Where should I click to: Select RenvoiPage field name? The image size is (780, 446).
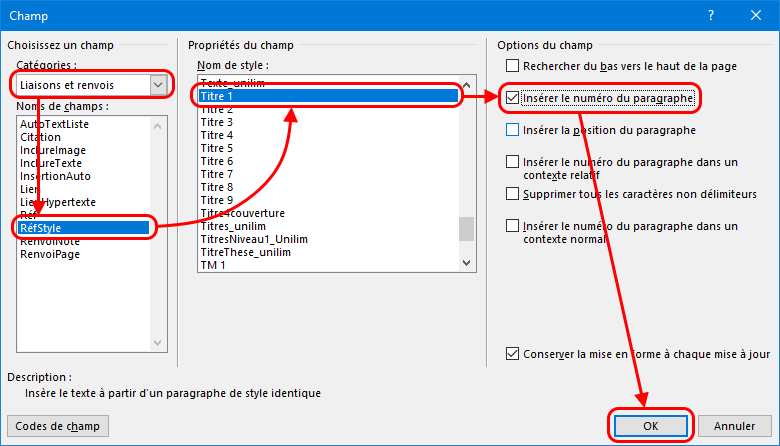point(50,254)
